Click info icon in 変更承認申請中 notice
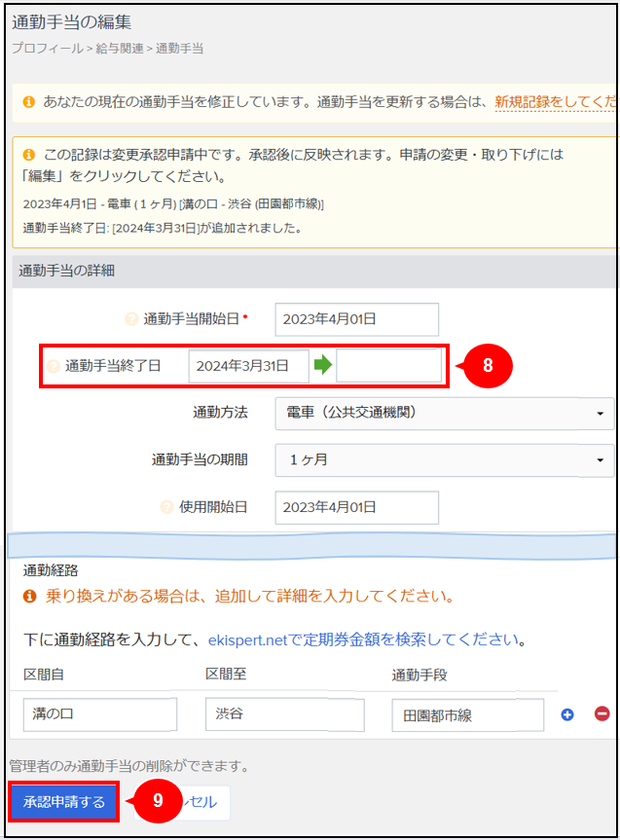 tap(28, 154)
